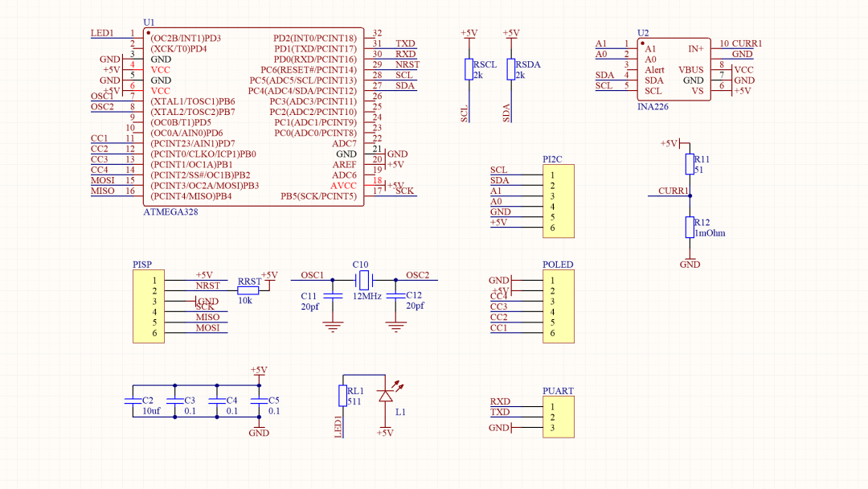
Task: Select the PI2C header body
Action: 558,202
